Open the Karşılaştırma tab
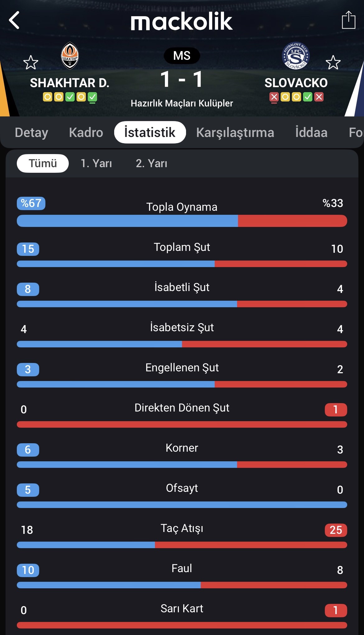The image size is (364, 635). pyautogui.click(x=235, y=133)
